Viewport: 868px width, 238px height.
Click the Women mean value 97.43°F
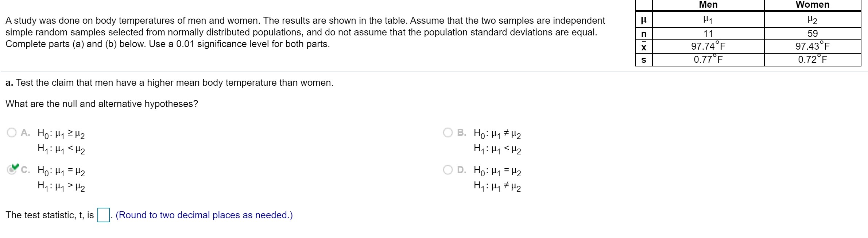click(812, 46)
